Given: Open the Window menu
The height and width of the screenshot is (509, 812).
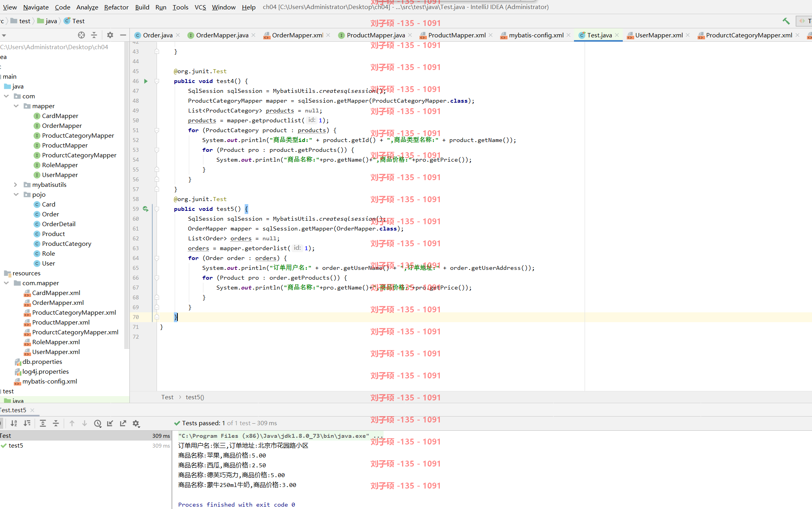Looking at the screenshot, I should pos(223,7).
